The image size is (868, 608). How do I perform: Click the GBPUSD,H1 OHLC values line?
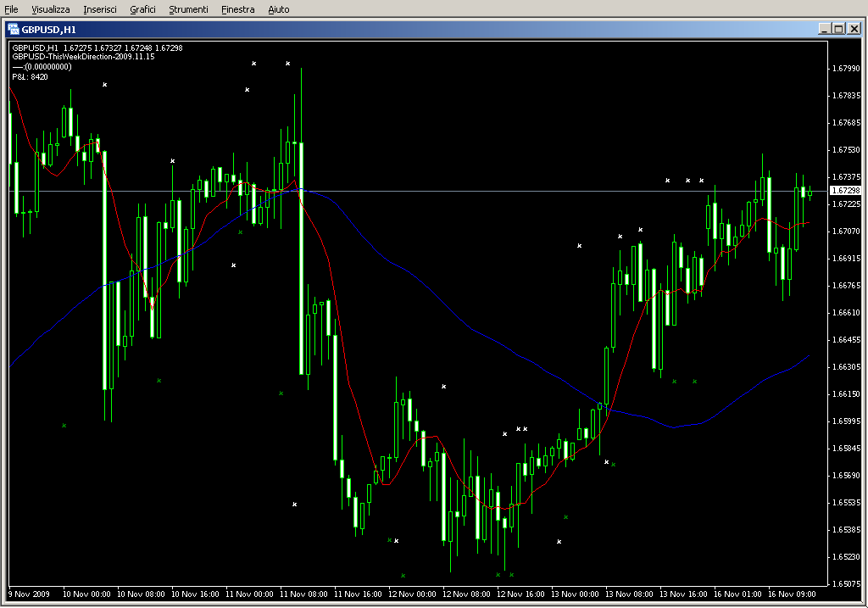pos(97,48)
